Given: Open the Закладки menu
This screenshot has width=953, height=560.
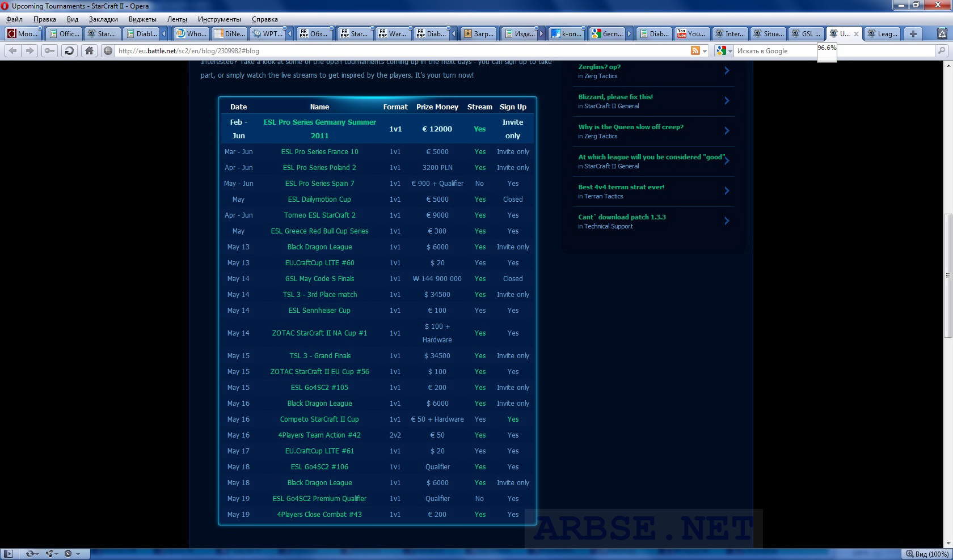Looking at the screenshot, I should tap(103, 19).
